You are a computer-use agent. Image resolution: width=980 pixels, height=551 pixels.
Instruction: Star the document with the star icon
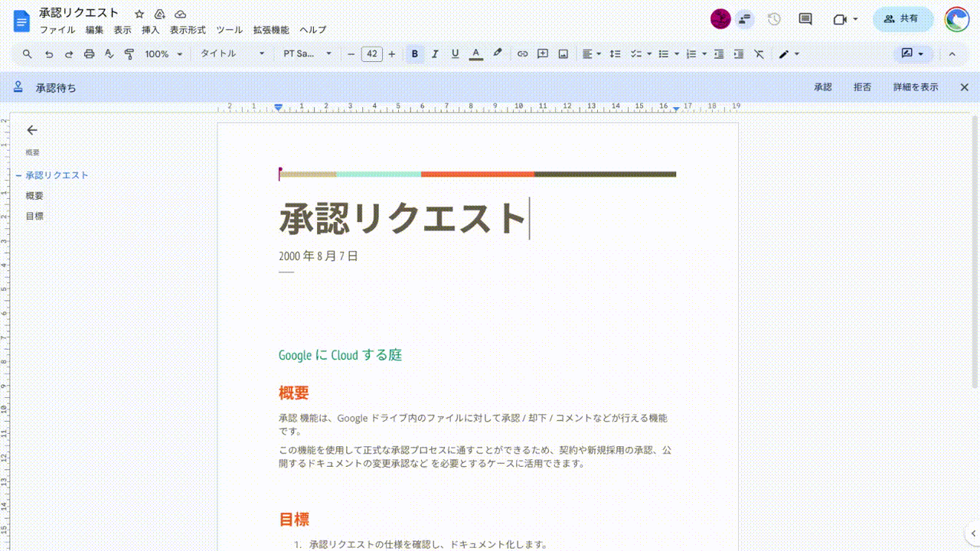(139, 14)
